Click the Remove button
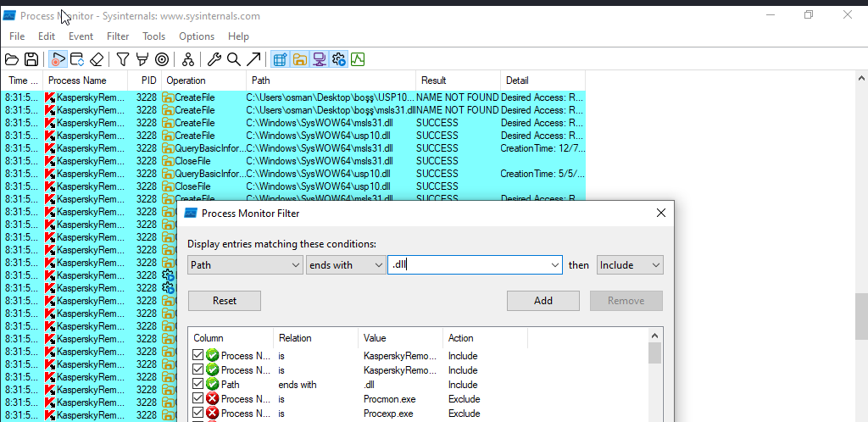This screenshot has height=422, width=868. click(x=626, y=301)
